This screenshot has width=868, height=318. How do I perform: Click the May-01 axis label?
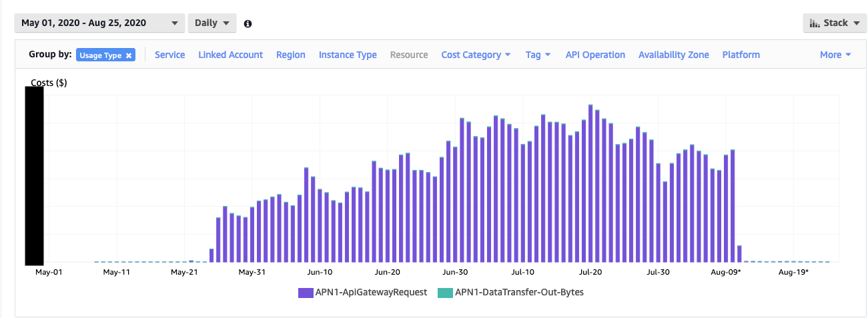(48, 272)
